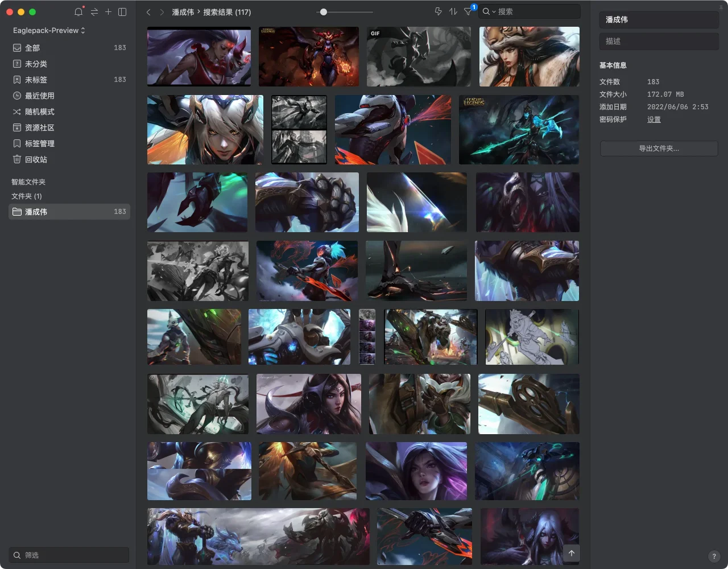
Task: Select the narrow vertical strip thumbnail
Action: (367, 337)
